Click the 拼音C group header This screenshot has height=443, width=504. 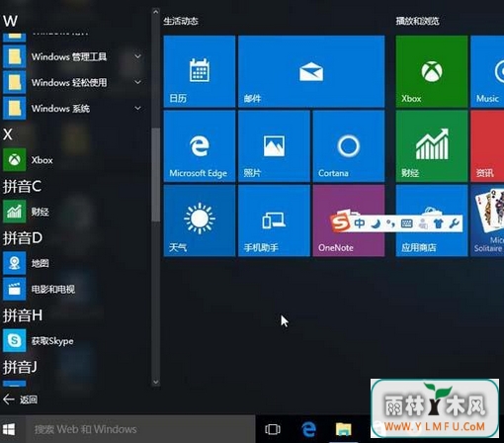coord(22,186)
